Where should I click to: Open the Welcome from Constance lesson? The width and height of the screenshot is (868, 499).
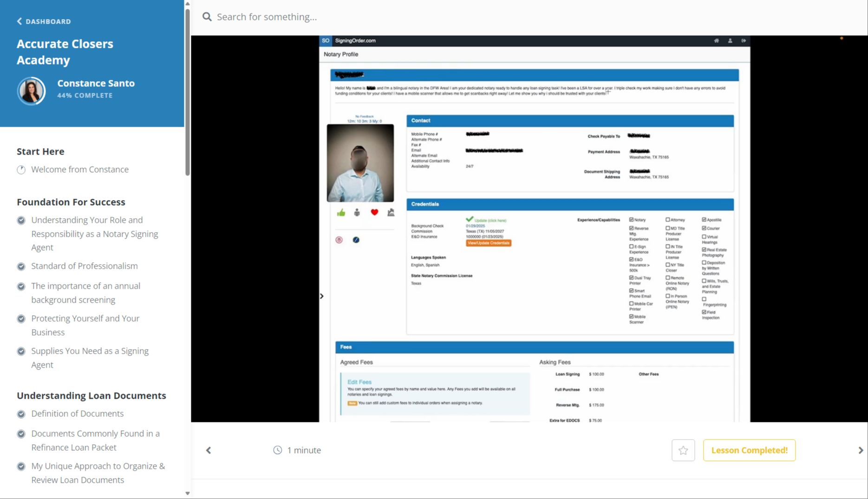pyautogui.click(x=80, y=170)
